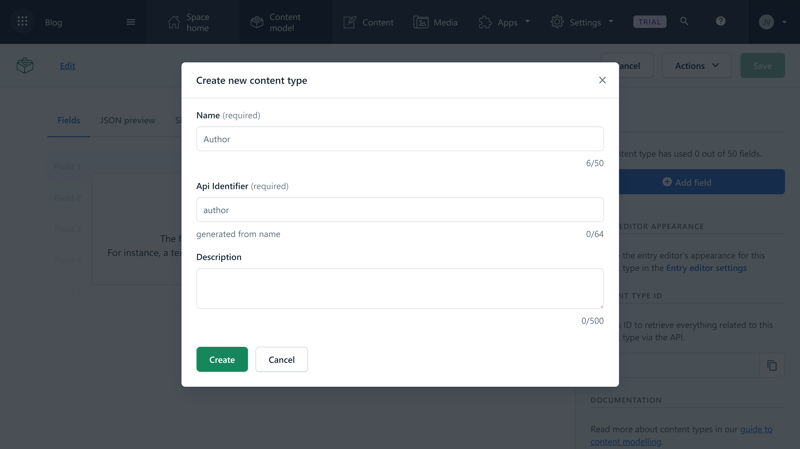Viewport: 800px width, 449px height.
Task: Open the Actions dropdown
Action: pyautogui.click(x=696, y=65)
